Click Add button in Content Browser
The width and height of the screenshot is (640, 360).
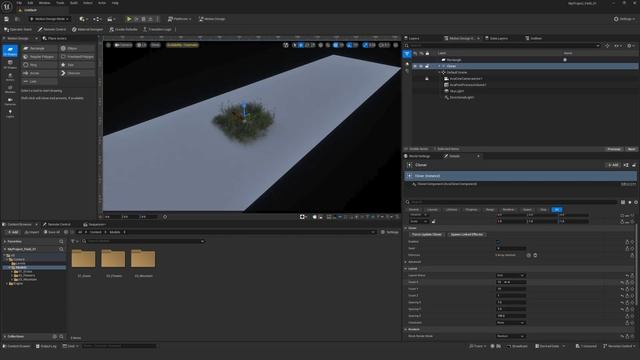13,232
